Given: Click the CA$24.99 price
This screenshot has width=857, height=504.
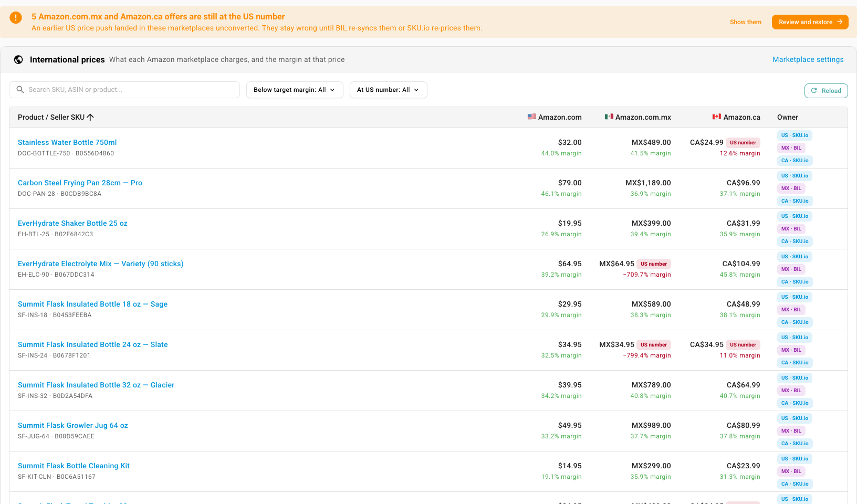Looking at the screenshot, I should (x=707, y=142).
